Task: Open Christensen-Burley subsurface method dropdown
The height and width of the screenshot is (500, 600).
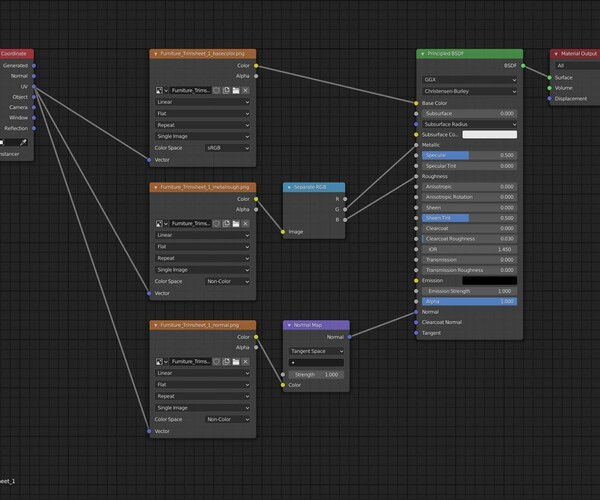Action: coord(470,91)
